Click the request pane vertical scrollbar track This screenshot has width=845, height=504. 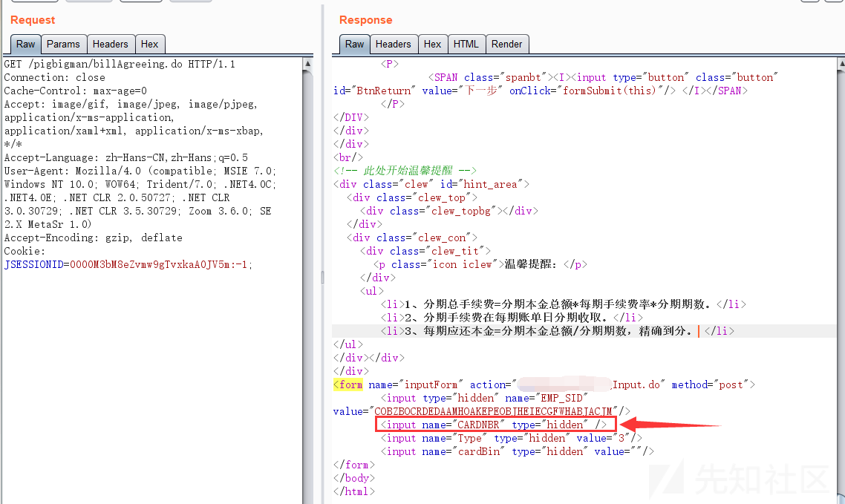[308, 297]
